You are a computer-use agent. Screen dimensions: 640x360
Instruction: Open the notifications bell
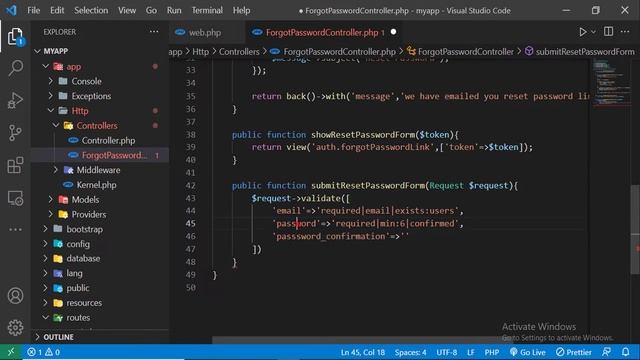pos(625,352)
